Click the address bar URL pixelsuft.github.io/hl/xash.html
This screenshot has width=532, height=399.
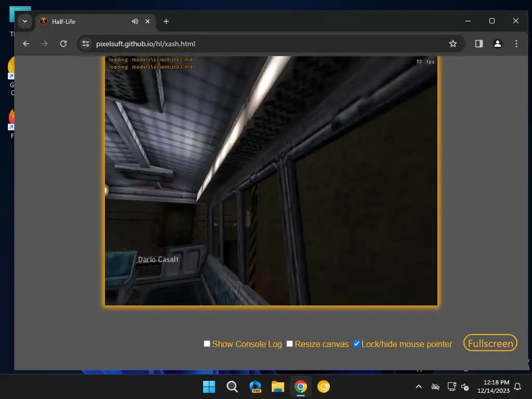pyautogui.click(x=145, y=44)
